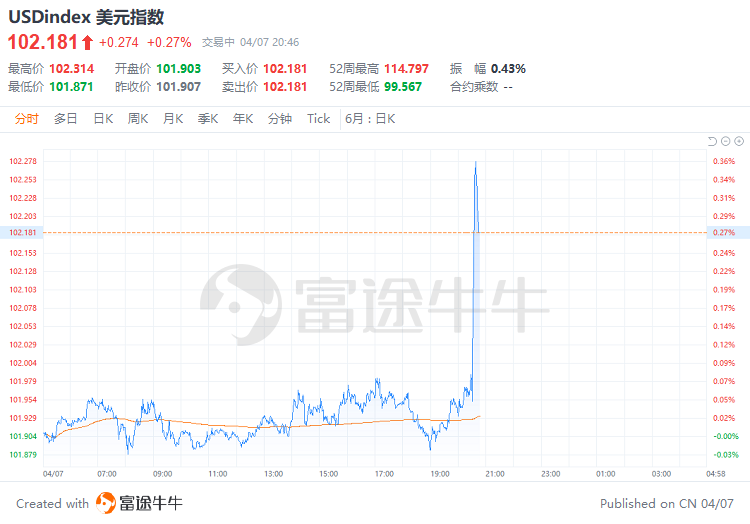Click the USDindex 美元指数 title

[86, 17]
